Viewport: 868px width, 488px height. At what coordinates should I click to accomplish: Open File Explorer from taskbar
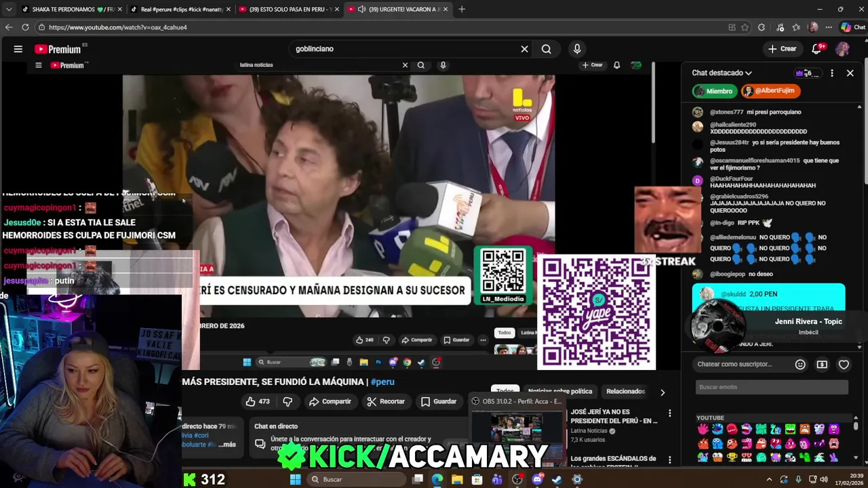tap(457, 479)
